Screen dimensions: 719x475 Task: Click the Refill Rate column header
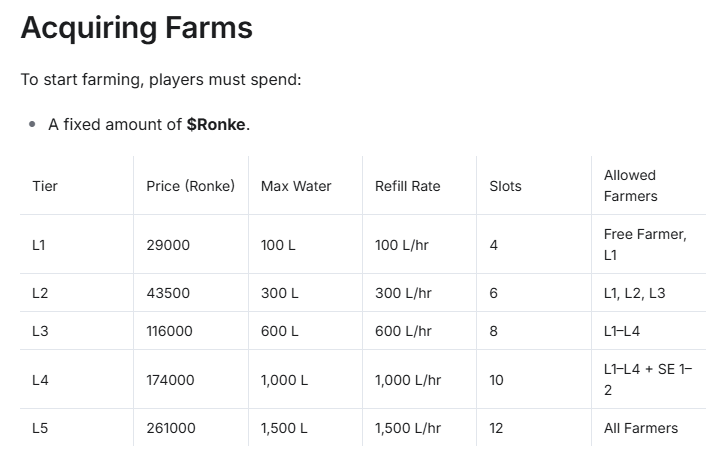[408, 186]
